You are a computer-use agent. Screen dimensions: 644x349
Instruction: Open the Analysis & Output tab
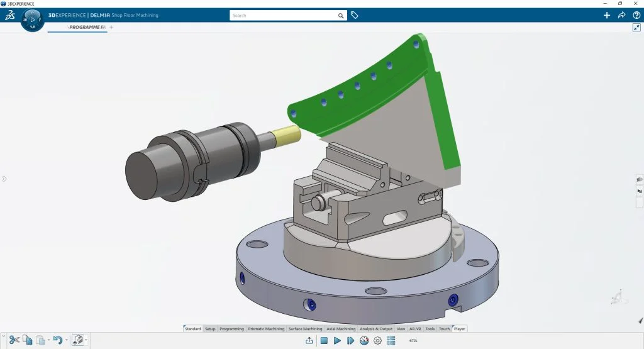[x=377, y=329]
